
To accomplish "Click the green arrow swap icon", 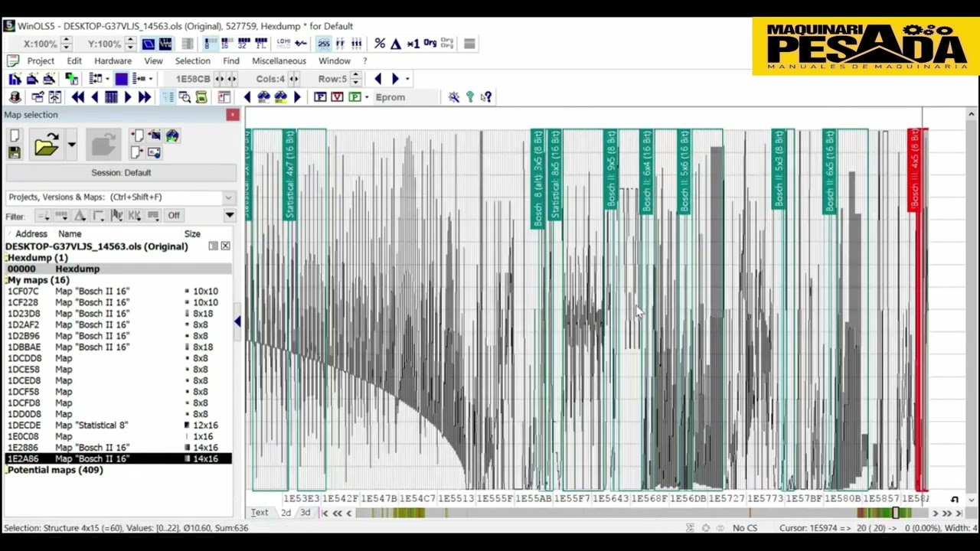I will click(x=71, y=79).
